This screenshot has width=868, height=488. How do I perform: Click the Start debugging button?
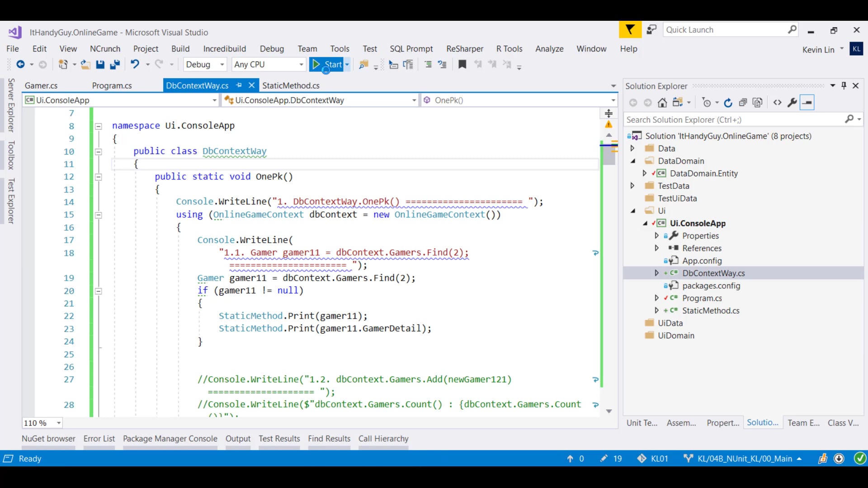tap(327, 65)
